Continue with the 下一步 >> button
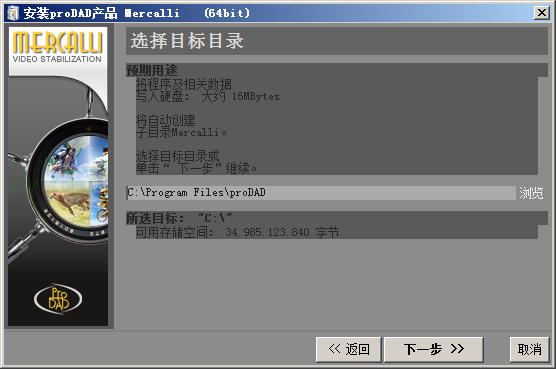 click(434, 350)
